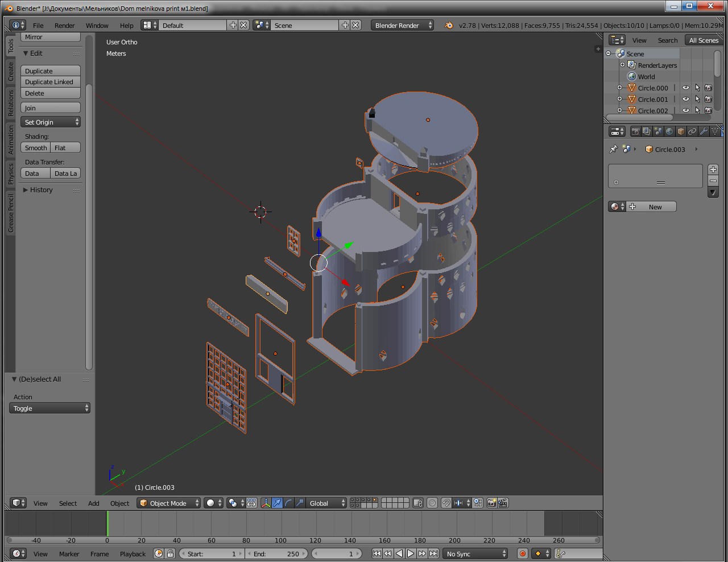Jump to previous keyframe
Image resolution: width=728 pixels, height=562 pixels.
388,553
